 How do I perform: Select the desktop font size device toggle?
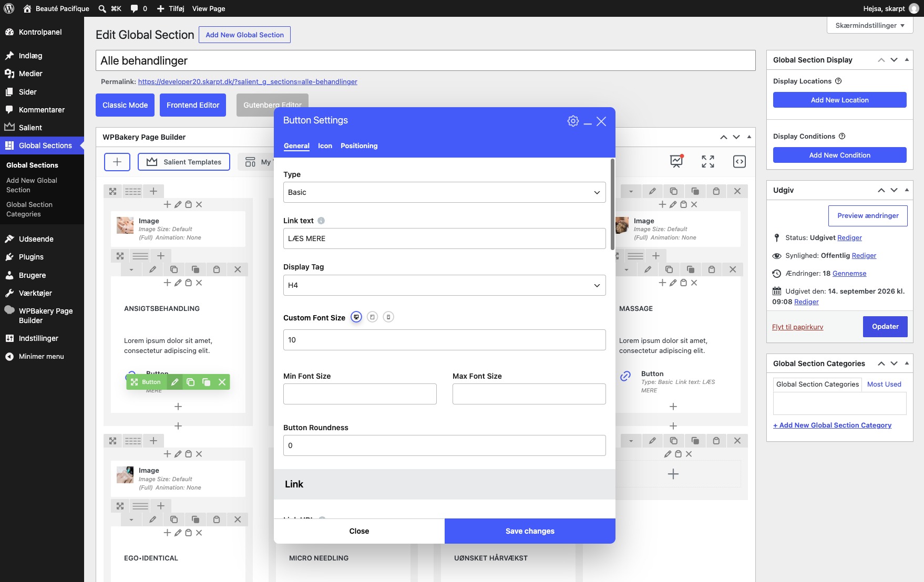[x=356, y=317]
